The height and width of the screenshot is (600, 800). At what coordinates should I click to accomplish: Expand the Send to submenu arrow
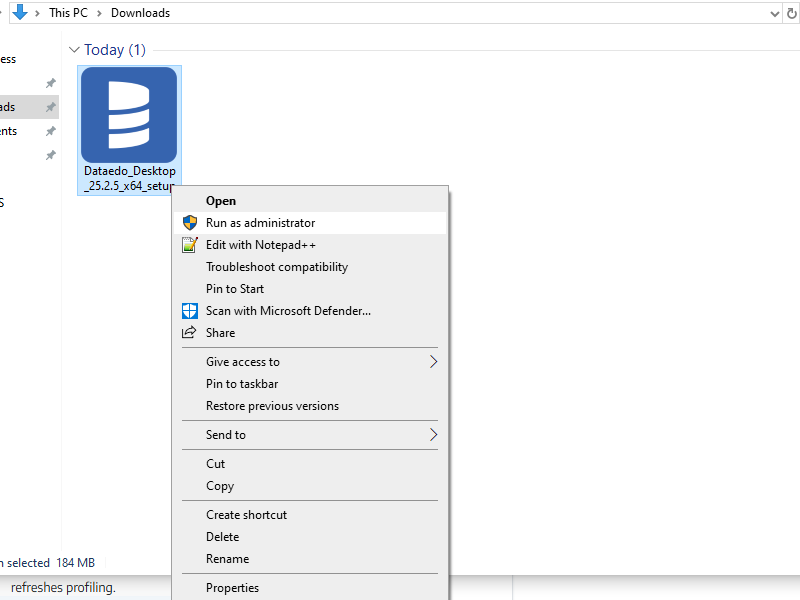coord(433,435)
